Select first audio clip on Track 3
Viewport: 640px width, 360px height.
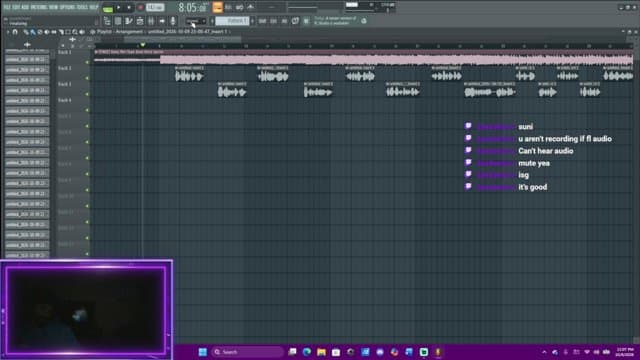[x=232, y=90]
